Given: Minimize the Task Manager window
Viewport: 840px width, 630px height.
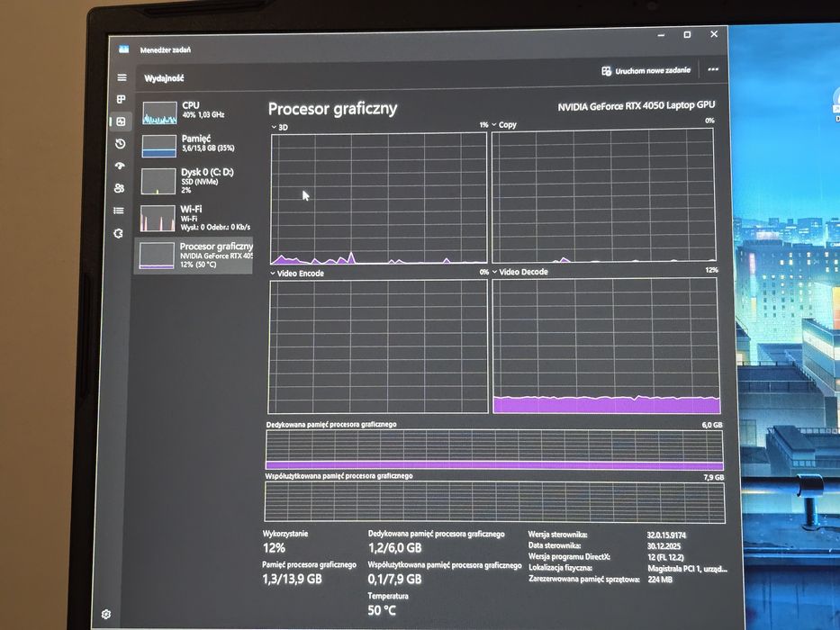Looking at the screenshot, I should pyautogui.click(x=661, y=35).
